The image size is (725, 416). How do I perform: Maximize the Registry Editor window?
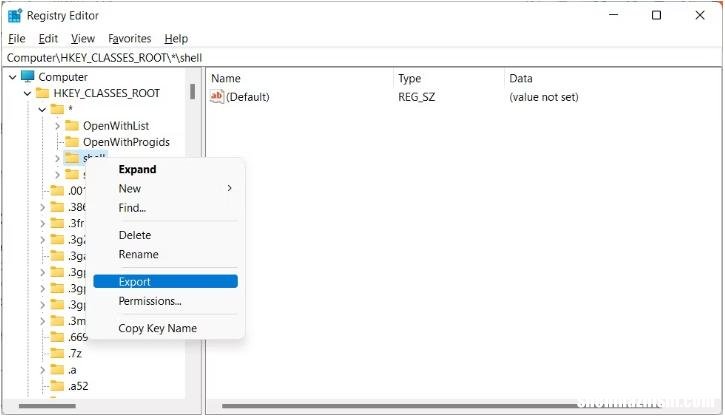pyautogui.click(x=656, y=15)
